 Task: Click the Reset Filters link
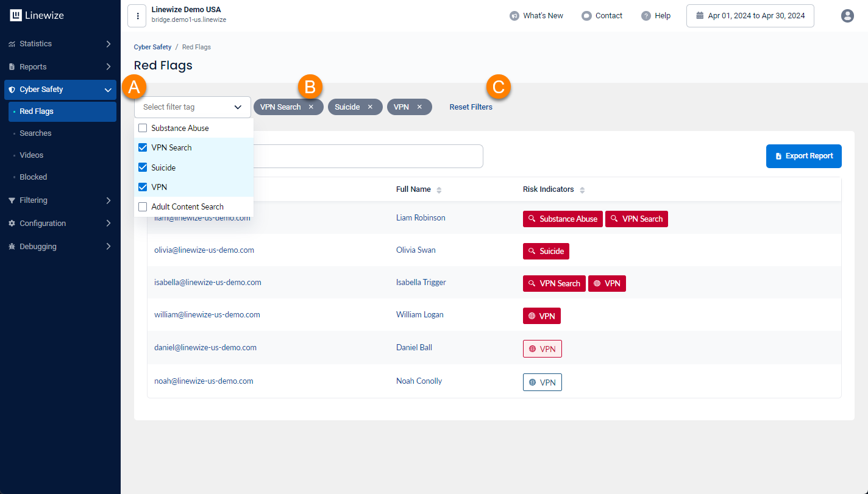[471, 107]
